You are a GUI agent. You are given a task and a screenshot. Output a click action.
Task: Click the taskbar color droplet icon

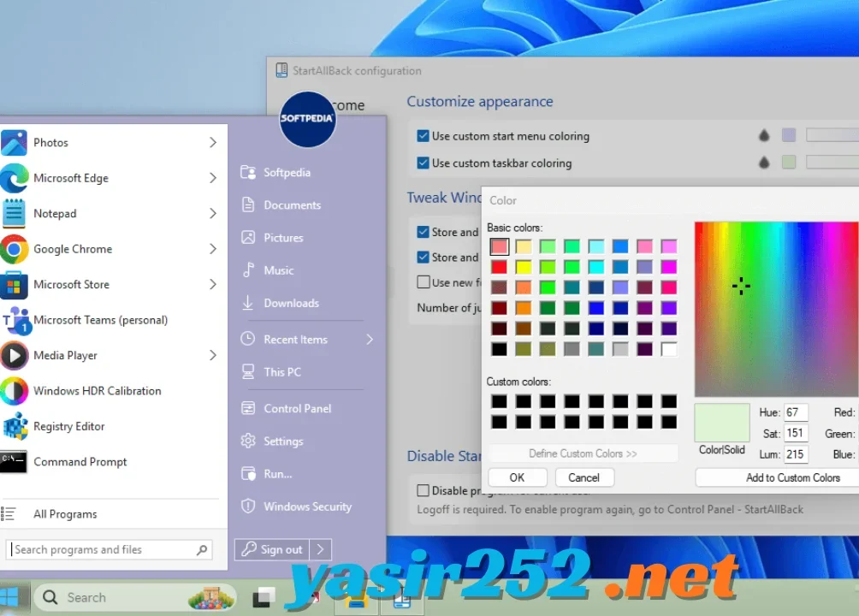764,163
